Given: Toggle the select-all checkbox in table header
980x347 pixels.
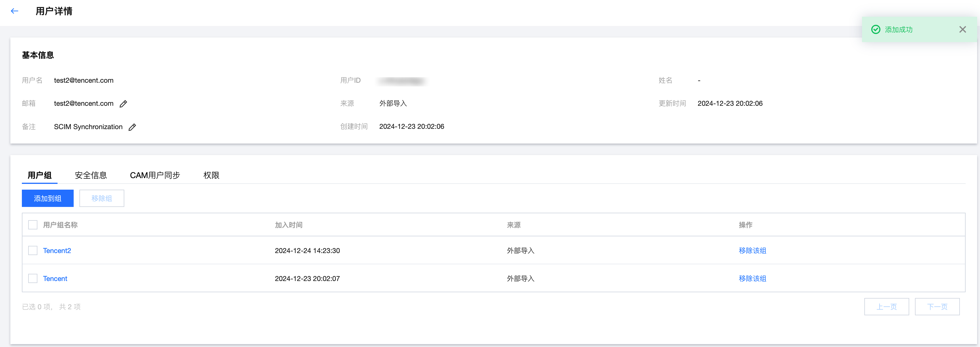Looking at the screenshot, I should pyautogui.click(x=33, y=225).
